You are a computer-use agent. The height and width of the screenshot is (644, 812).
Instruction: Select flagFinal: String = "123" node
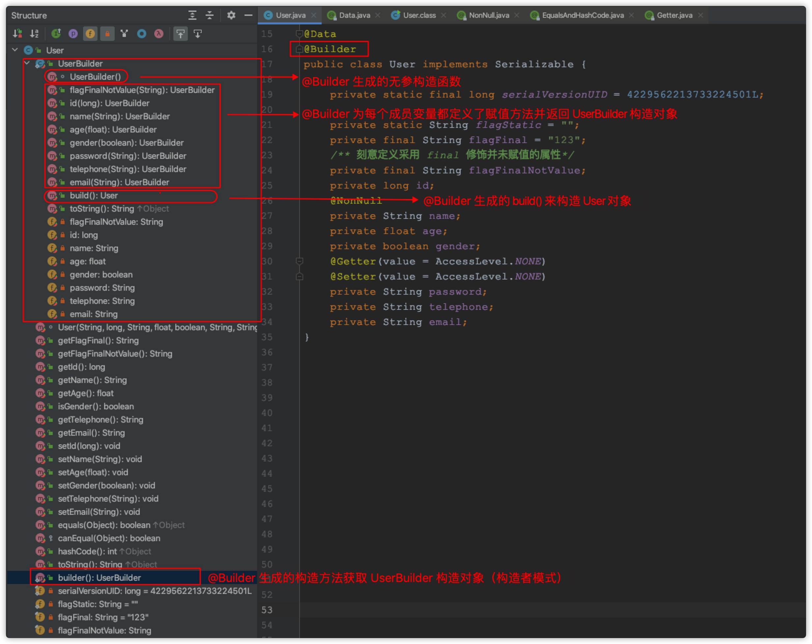point(103,617)
